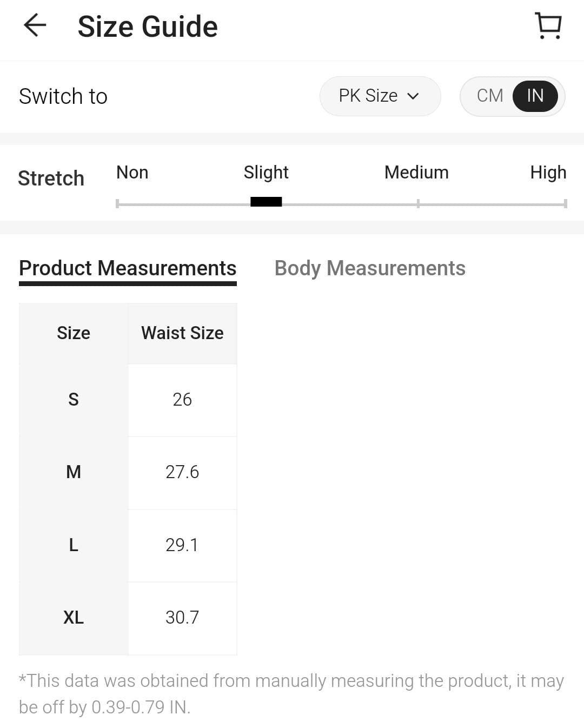Select the XL size row

pos(74,617)
